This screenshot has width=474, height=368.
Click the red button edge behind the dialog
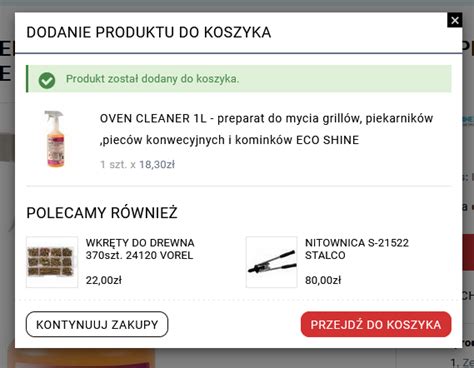(468, 252)
